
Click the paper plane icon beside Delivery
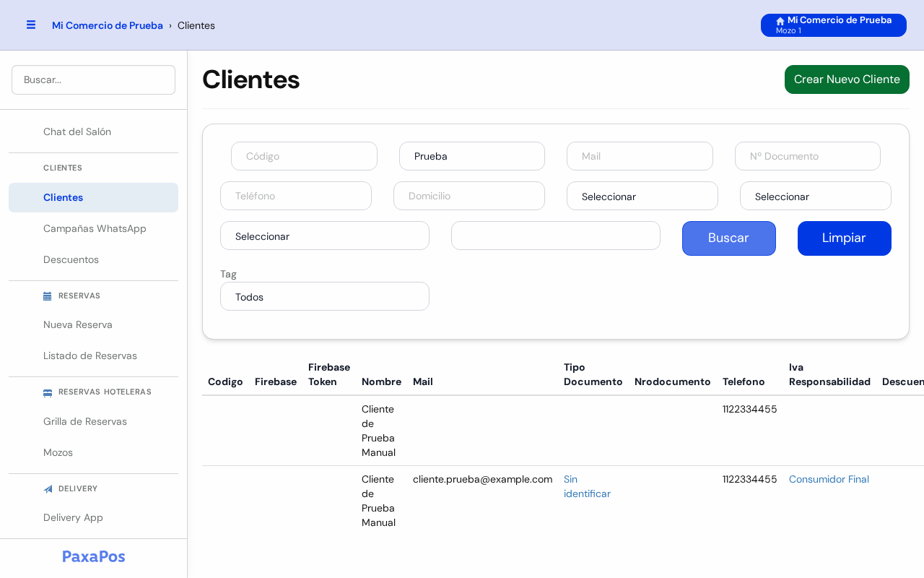click(x=48, y=489)
